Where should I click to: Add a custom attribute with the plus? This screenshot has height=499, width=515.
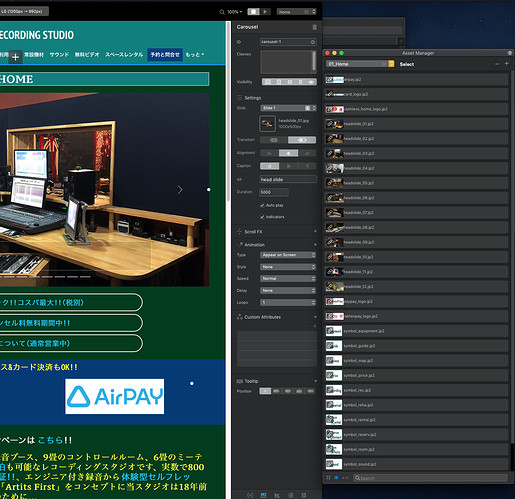point(315,326)
